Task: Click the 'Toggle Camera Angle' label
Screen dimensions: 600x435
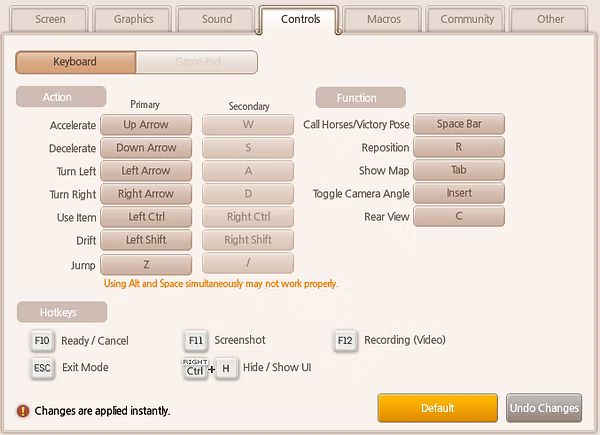Action: click(361, 194)
